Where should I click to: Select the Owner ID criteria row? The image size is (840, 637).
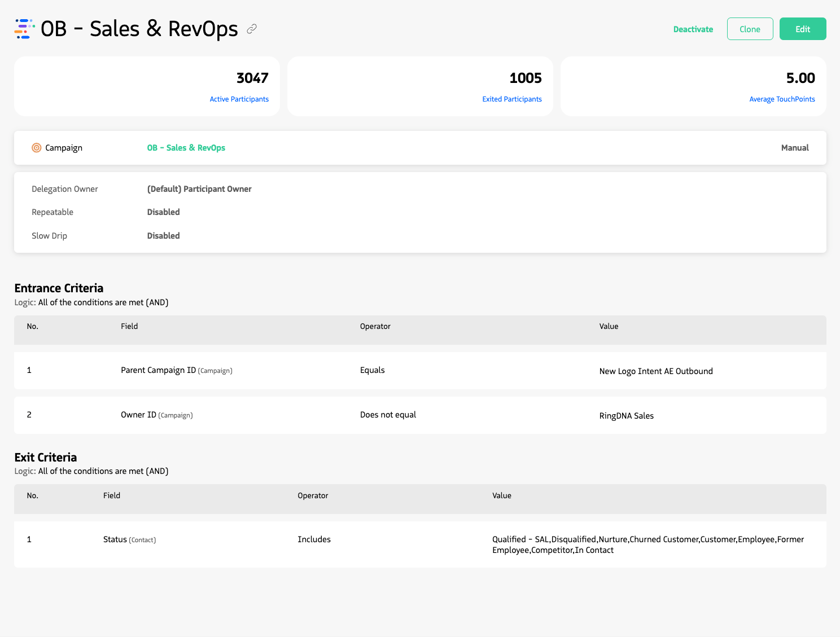pos(420,415)
